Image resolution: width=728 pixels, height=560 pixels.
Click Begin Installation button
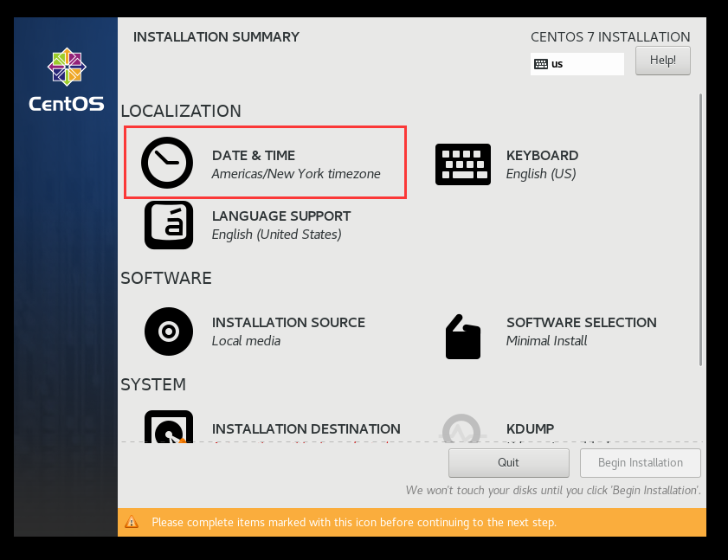[x=640, y=462]
